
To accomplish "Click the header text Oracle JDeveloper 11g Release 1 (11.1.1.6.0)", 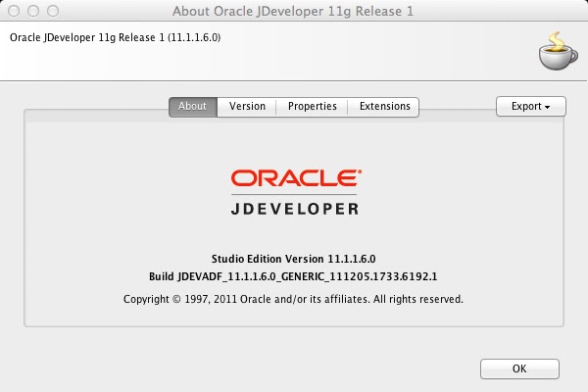I will [x=115, y=37].
